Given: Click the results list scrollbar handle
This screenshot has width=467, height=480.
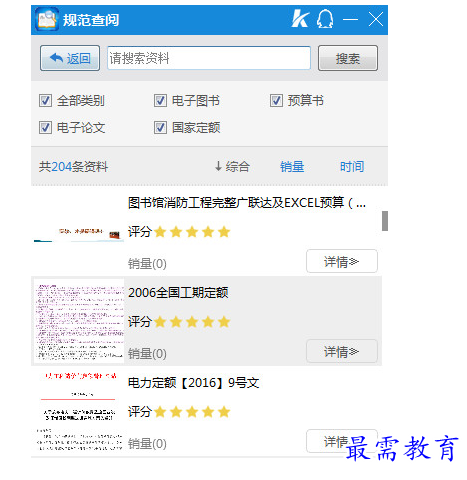Looking at the screenshot, I should 385,221.
